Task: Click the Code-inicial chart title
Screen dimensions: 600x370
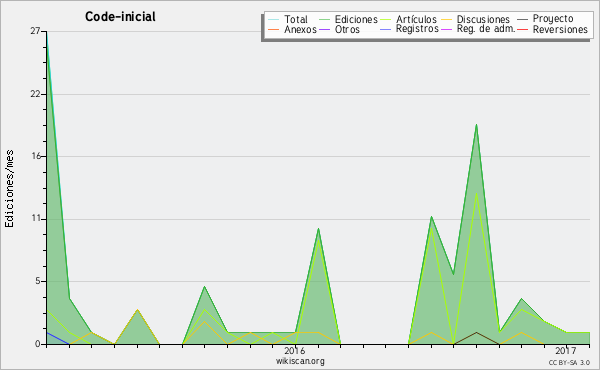Action: coord(120,16)
